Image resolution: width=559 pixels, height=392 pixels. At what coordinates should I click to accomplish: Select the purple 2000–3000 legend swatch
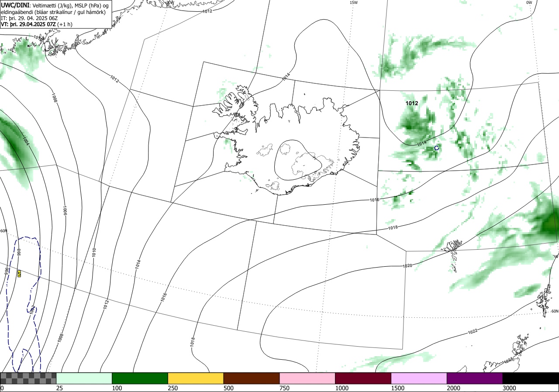(x=475, y=378)
